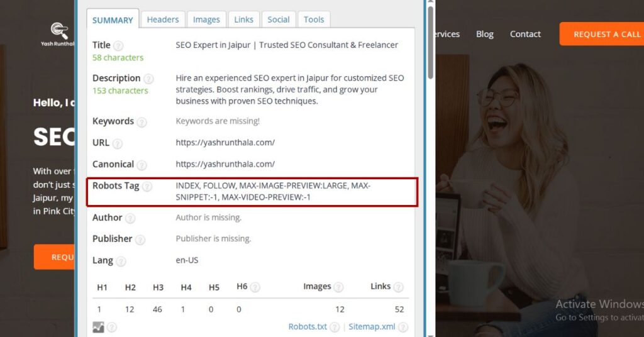Click the Robots Tag value text 'INDEX, FOLLOW'

(x=206, y=185)
